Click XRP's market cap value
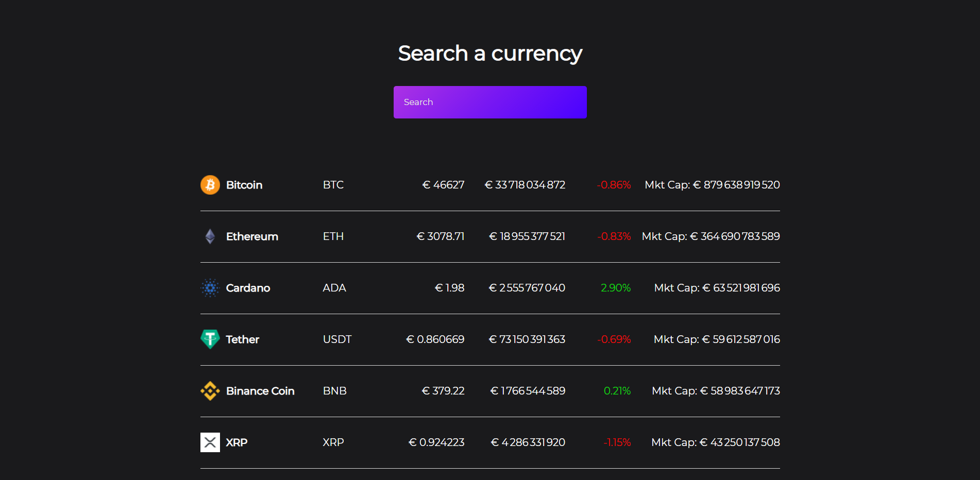 coord(715,442)
